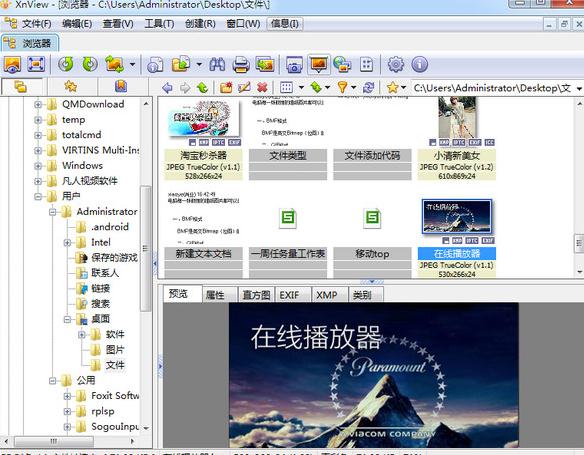Select the 浏览器 window tab

30,43
